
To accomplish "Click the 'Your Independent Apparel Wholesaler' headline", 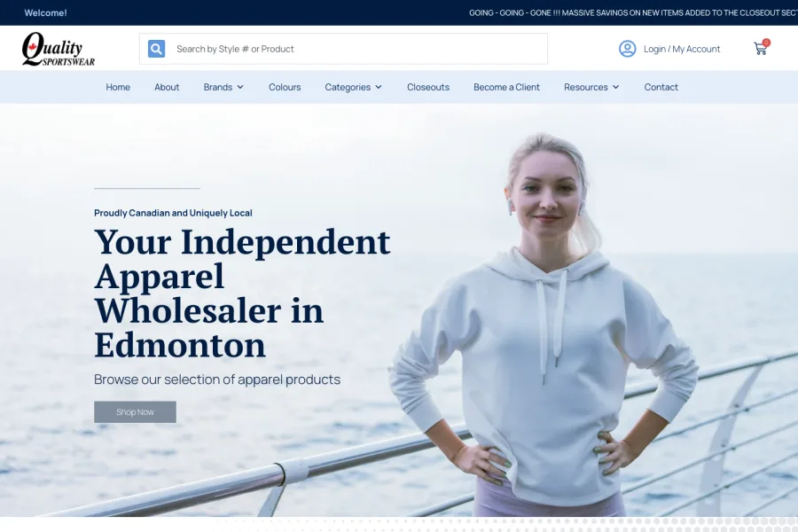I will (242, 293).
